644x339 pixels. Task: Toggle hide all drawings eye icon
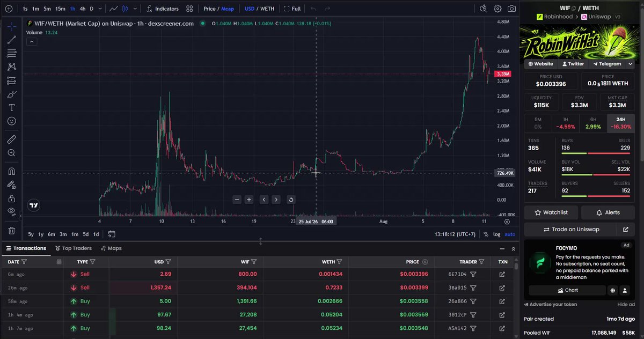[x=11, y=212]
